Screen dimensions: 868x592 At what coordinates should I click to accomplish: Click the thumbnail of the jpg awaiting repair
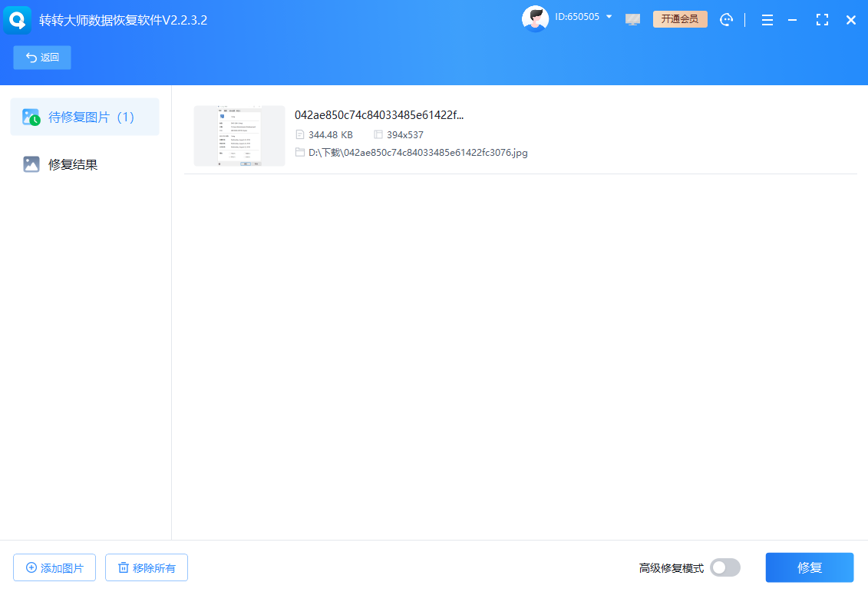click(239, 135)
